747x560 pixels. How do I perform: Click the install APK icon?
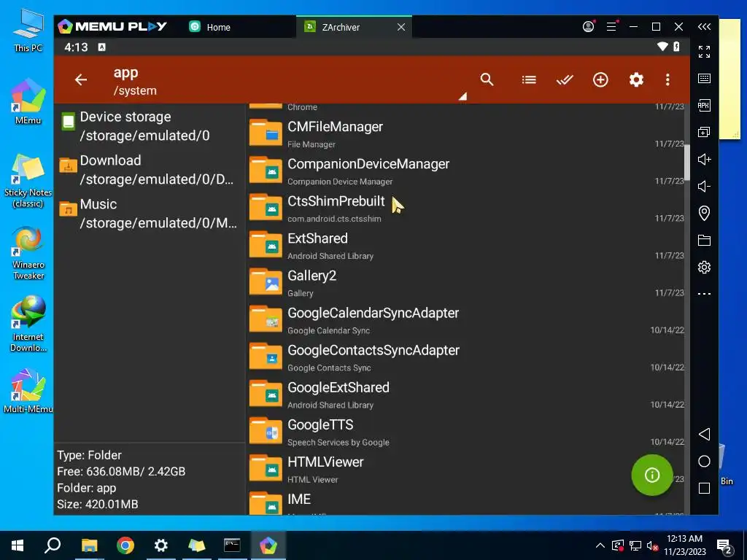(704, 105)
